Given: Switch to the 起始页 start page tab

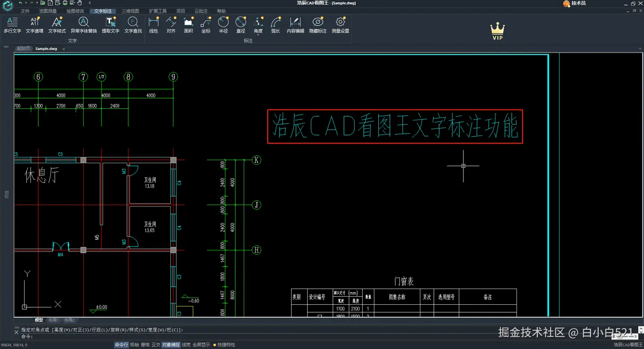Looking at the screenshot, I should coord(23,49).
